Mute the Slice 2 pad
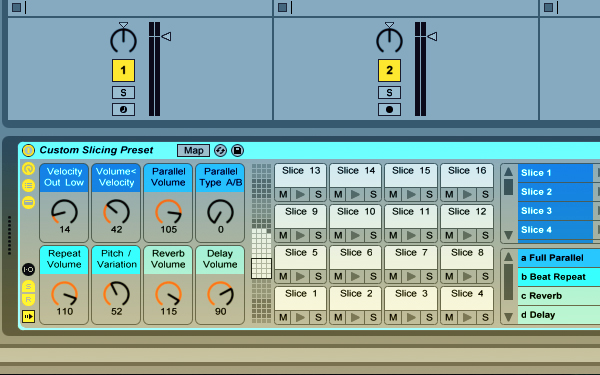600x375 pixels. [x=338, y=317]
